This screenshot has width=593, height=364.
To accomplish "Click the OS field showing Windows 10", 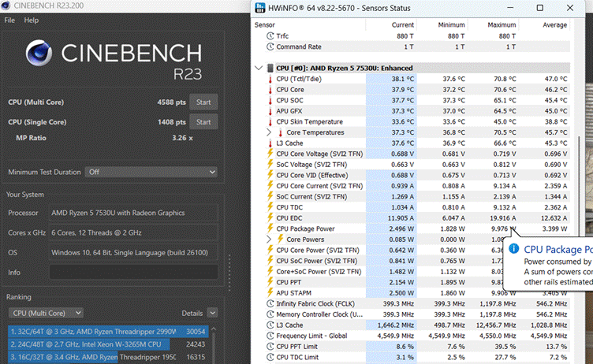I will 133,252.
